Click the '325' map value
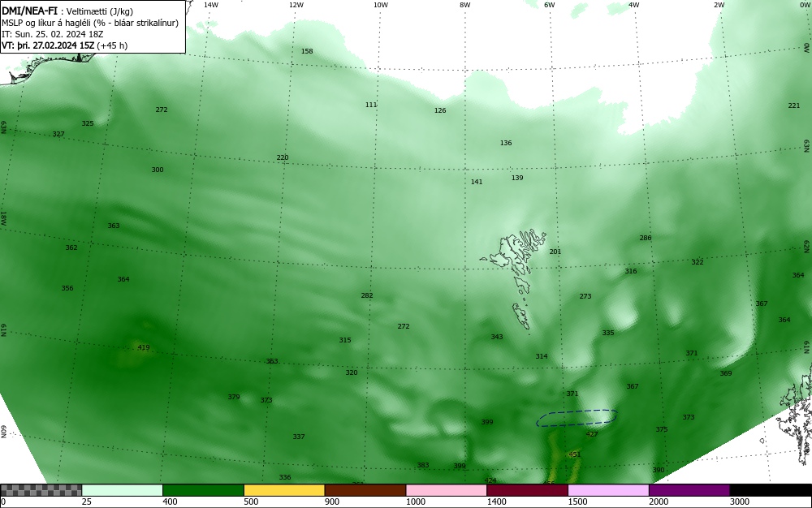 click(x=88, y=123)
